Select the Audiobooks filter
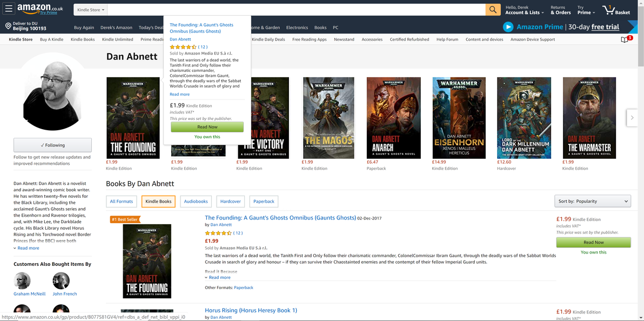644x321 pixels. click(x=196, y=202)
